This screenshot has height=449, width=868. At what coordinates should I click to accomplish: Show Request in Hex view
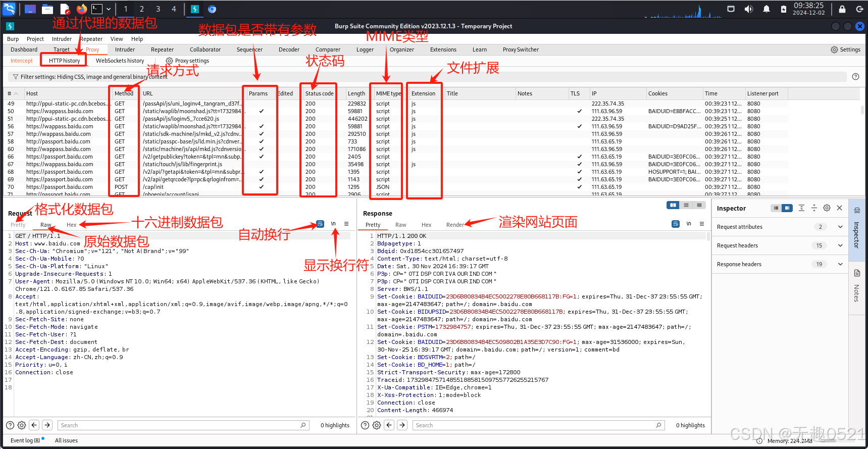click(x=71, y=225)
